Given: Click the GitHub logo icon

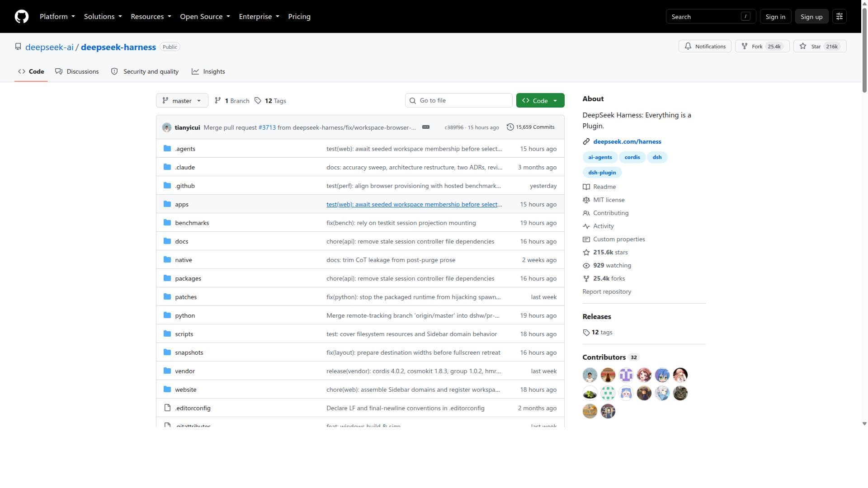Looking at the screenshot, I should 22,17.
